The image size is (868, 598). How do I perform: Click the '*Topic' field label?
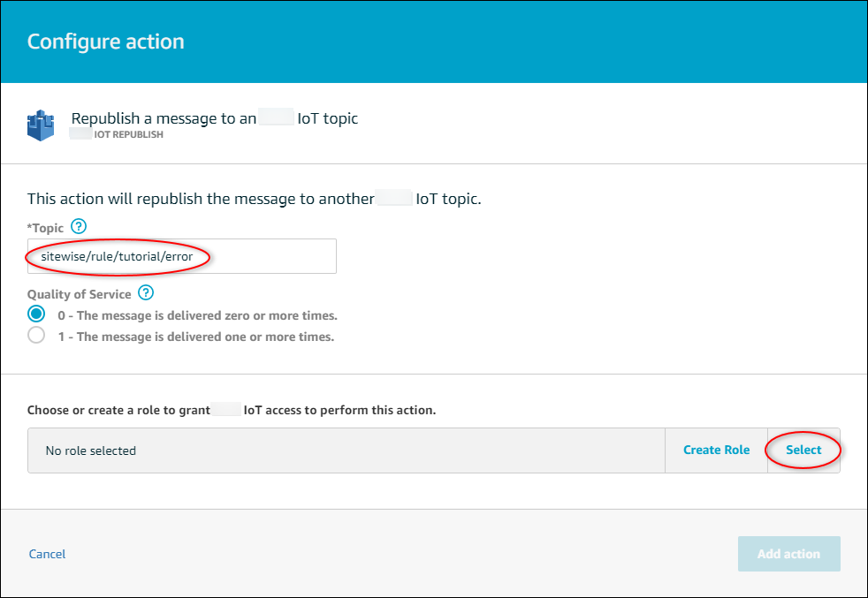tap(45, 228)
